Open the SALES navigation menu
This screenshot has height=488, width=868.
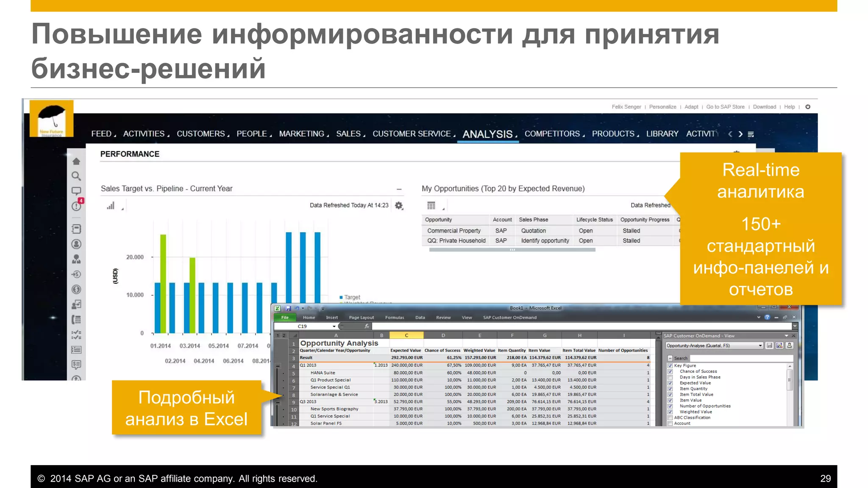(348, 134)
